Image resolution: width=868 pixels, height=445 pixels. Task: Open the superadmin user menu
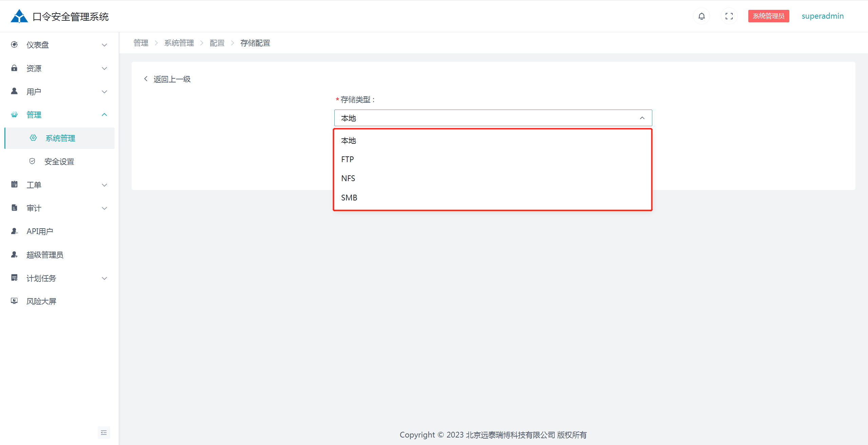(x=822, y=16)
